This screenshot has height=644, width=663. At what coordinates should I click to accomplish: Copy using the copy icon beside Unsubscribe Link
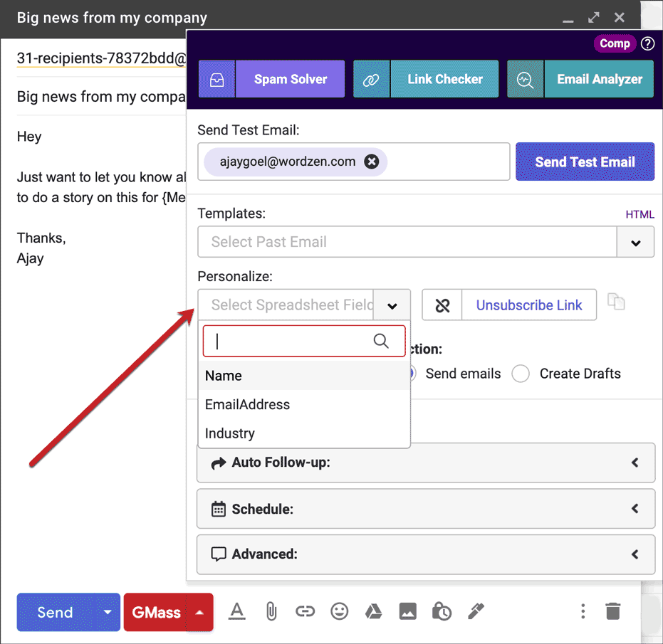[616, 302]
